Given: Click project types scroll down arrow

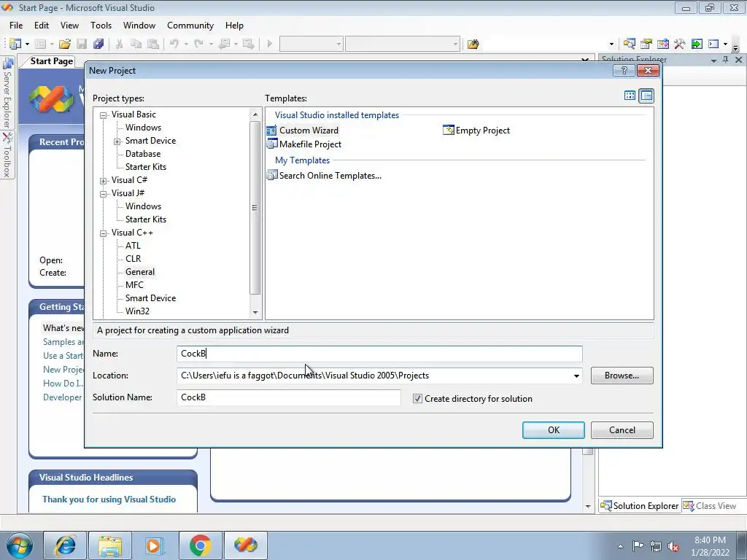Looking at the screenshot, I should click(255, 312).
